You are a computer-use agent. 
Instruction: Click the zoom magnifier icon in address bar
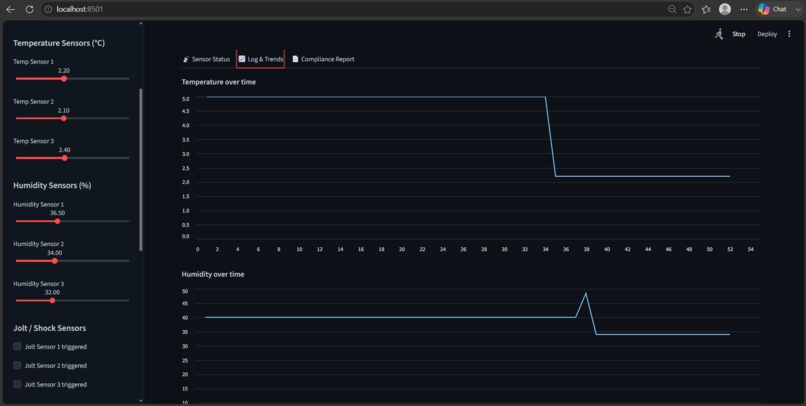(x=672, y=9)
